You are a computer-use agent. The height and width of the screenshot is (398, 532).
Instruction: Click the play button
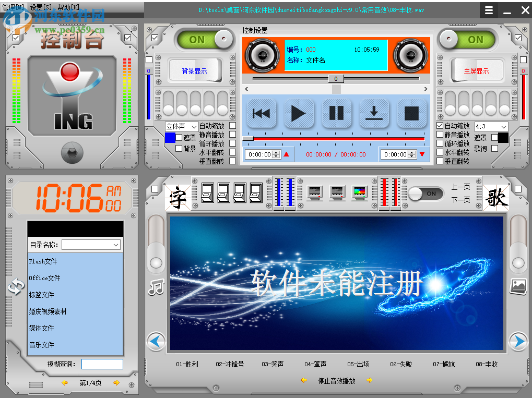299,113
